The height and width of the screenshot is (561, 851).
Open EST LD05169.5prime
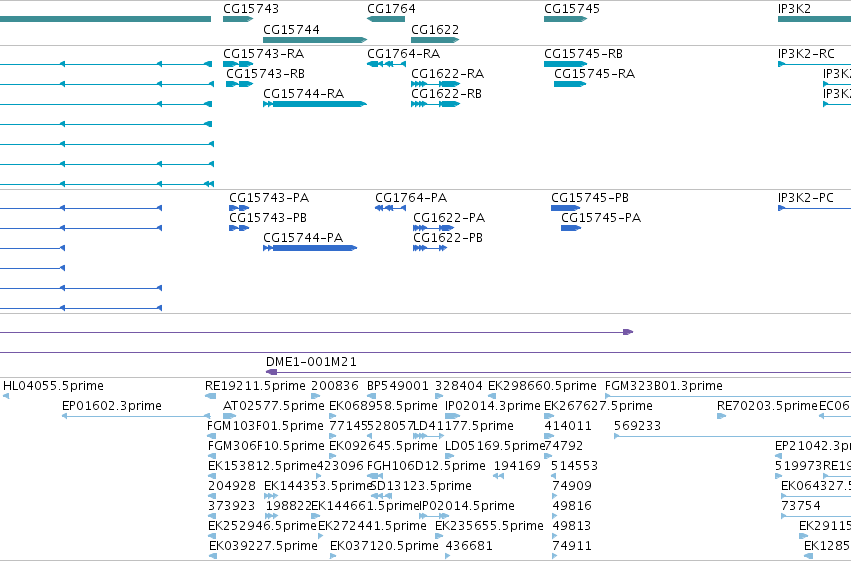click(495, 446)
